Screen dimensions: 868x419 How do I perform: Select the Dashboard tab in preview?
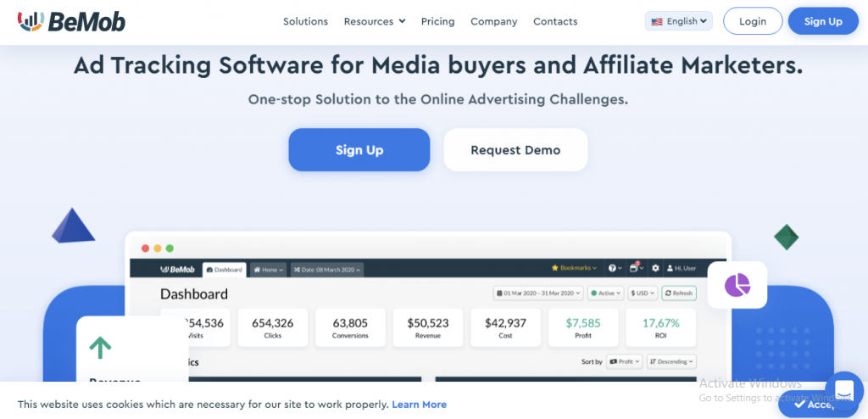[224, 270]
